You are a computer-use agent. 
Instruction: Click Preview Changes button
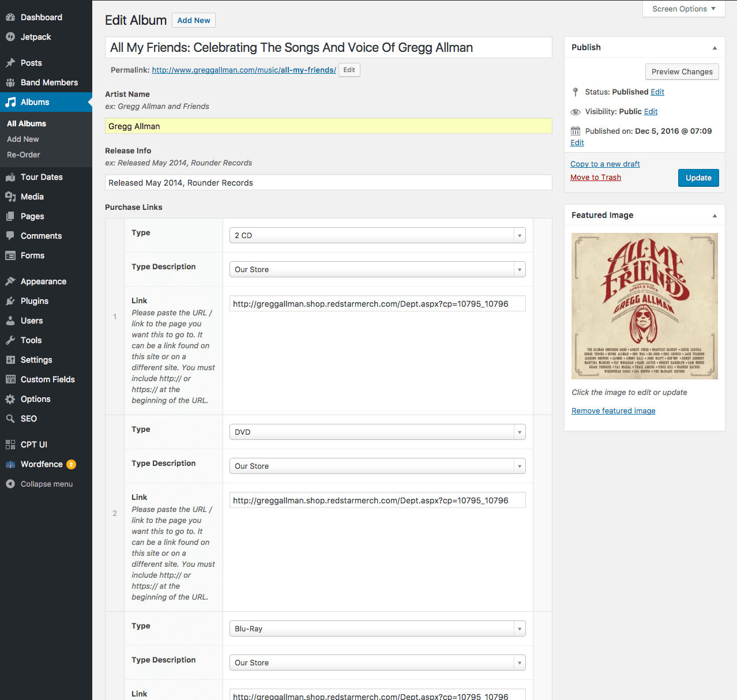tap(682, 71)
